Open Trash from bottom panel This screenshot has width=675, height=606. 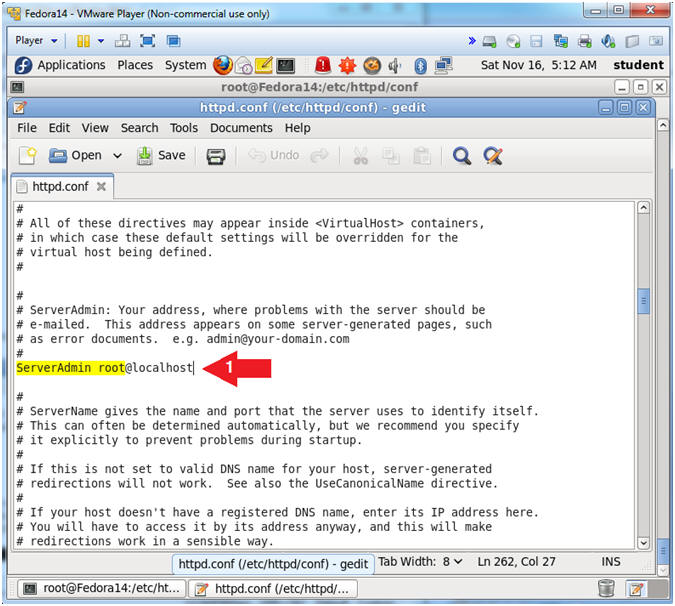tap(607, 588)
